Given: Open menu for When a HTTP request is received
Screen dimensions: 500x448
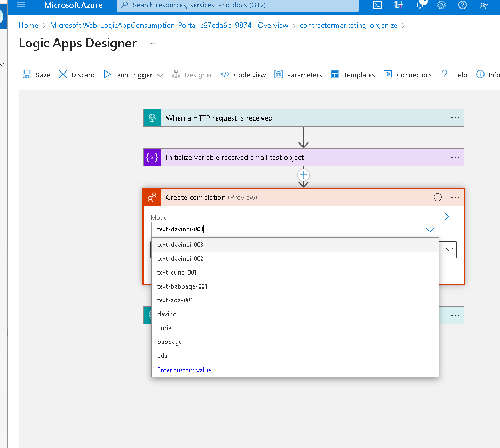Looking at the screenshot, I should click(x=455, y=118).
